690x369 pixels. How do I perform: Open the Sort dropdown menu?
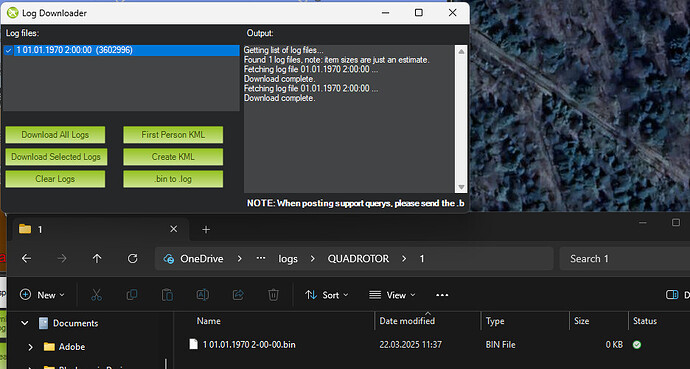point(327,295)
